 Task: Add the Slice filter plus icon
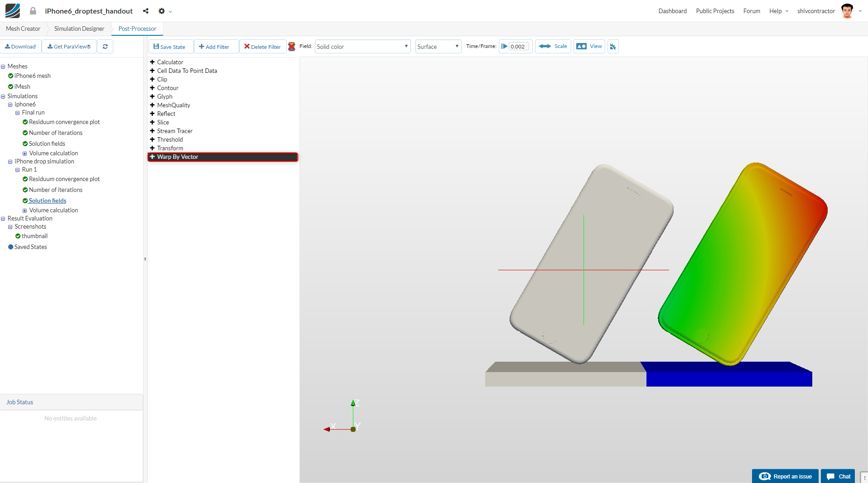coord(152,122)
